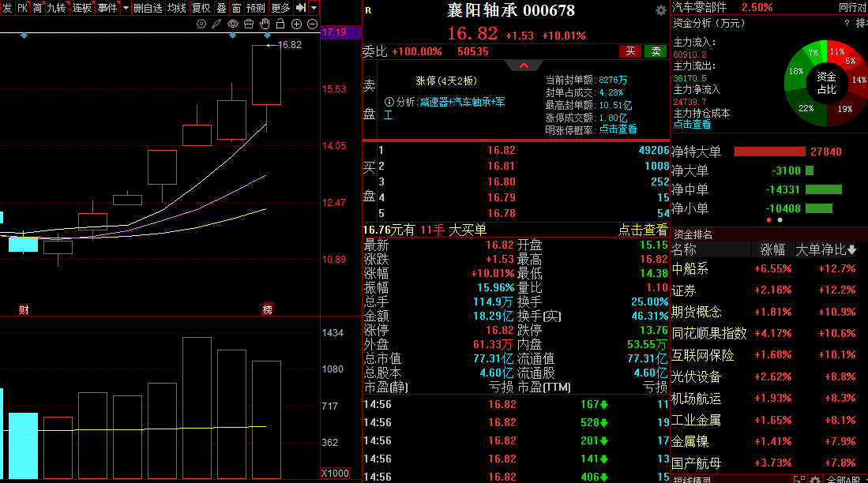Screen dimensions: 868x483
Task: Open 同花顺果指数 row
Action: [x=769, y=334]
